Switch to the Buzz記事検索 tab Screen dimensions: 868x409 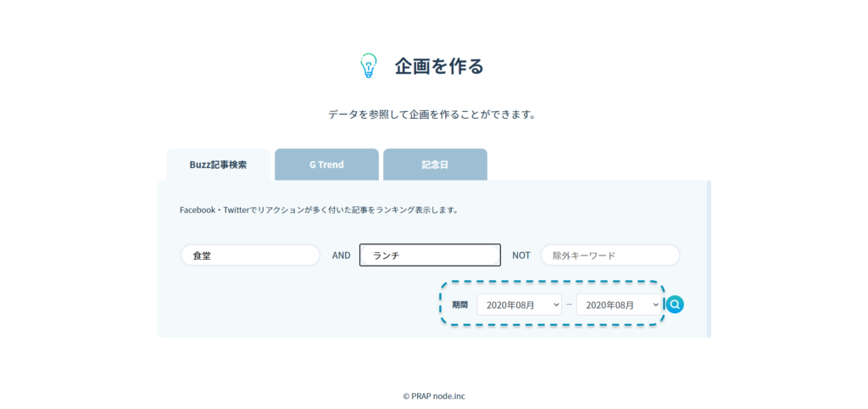tap(218, 165)
